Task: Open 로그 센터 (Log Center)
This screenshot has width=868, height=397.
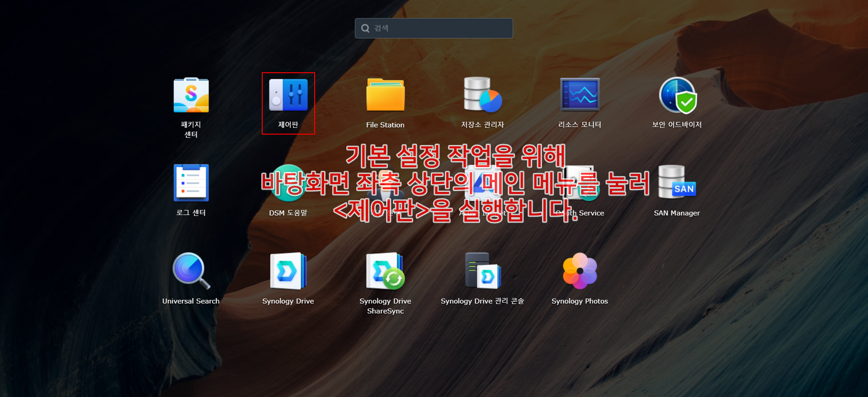Action: (191, 183)
